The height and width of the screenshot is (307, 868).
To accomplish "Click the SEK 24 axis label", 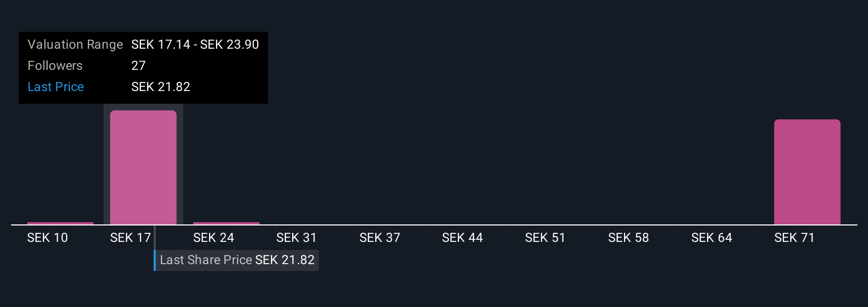I will [213, 238].
